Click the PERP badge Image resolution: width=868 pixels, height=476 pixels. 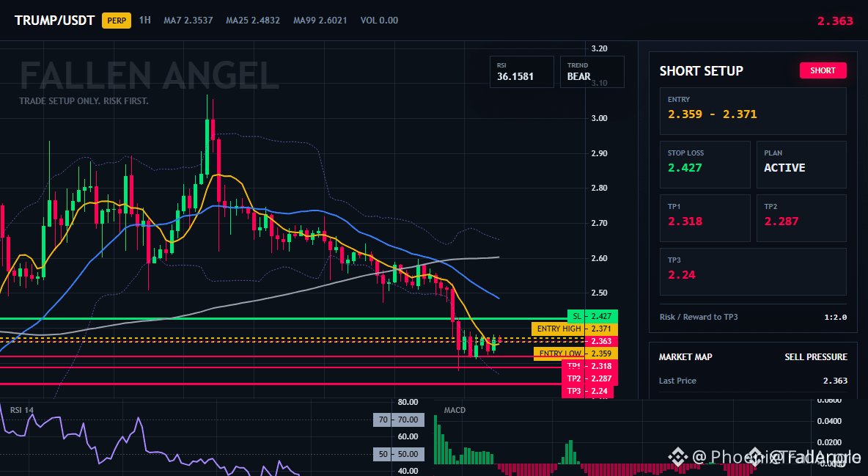[x=117, y=21]
